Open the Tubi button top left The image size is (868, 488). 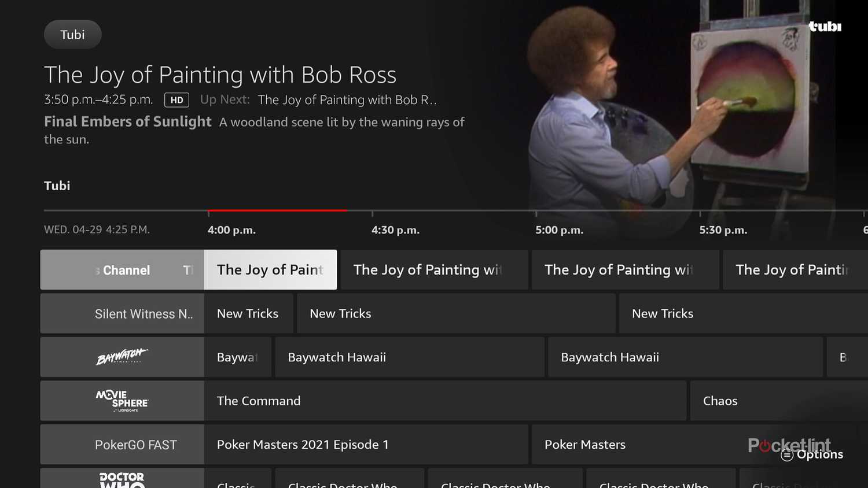tap(72, 34)
